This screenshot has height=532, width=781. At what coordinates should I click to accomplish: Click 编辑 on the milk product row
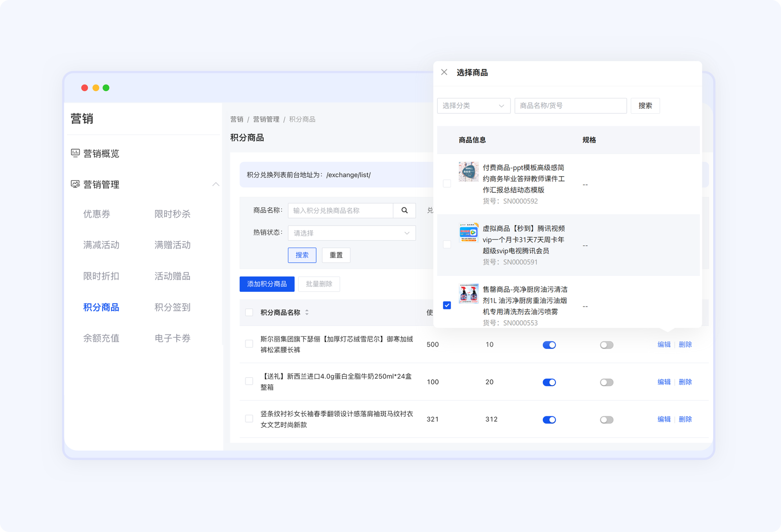pyautogui.click(x=664, y=382)
